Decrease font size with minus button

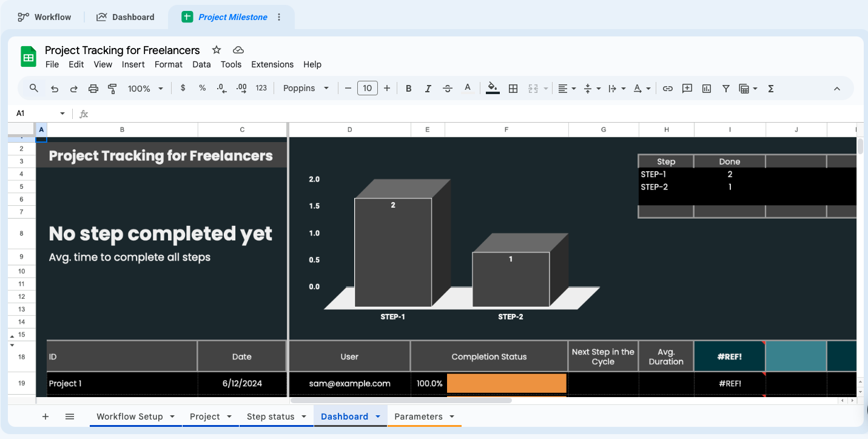point(348,89)
